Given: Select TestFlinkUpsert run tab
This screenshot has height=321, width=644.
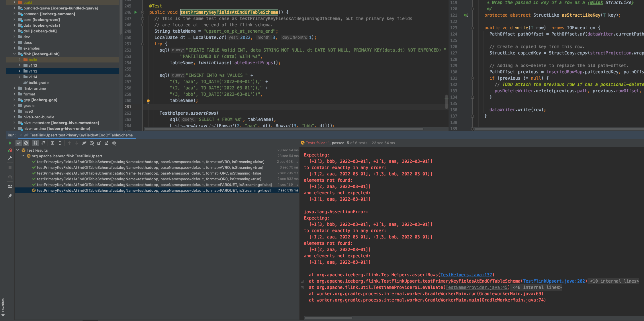Looking at the screenshot, I should click(x=81, y=135).
